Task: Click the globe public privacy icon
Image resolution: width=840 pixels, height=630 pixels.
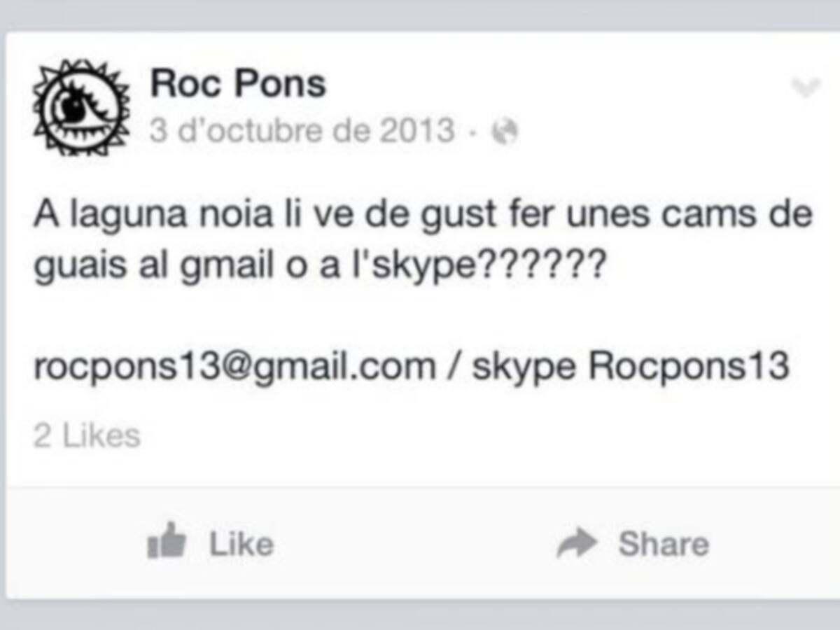Action: (504, 132)
